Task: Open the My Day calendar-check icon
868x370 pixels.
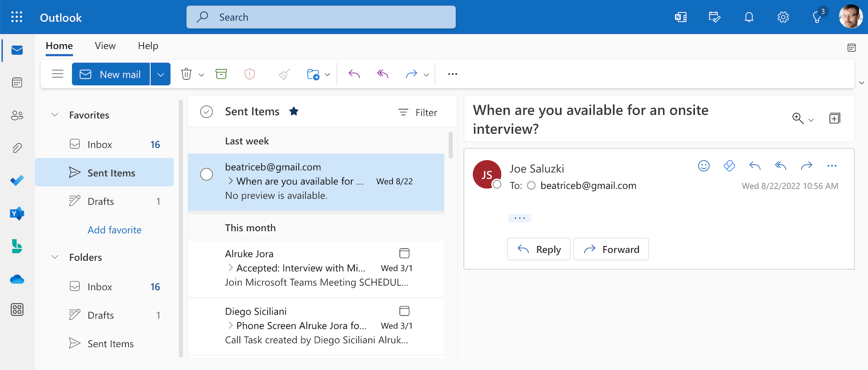Action: tap(715, 17)
